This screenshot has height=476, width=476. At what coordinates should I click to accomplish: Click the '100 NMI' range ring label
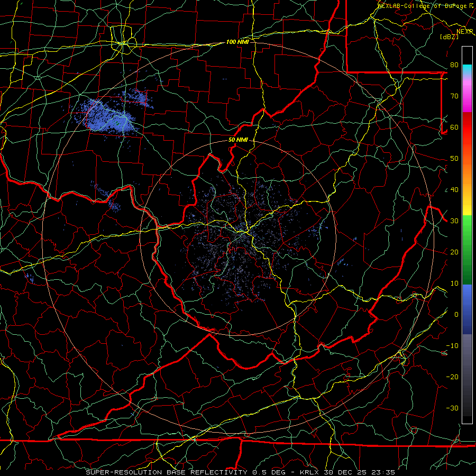click(x=237, y=42)
